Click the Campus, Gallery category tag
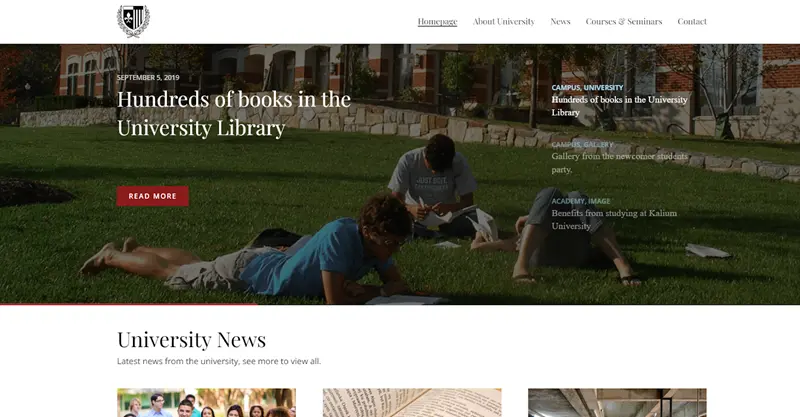The height and width of the screenshot is (417, 800). point(582,144)
